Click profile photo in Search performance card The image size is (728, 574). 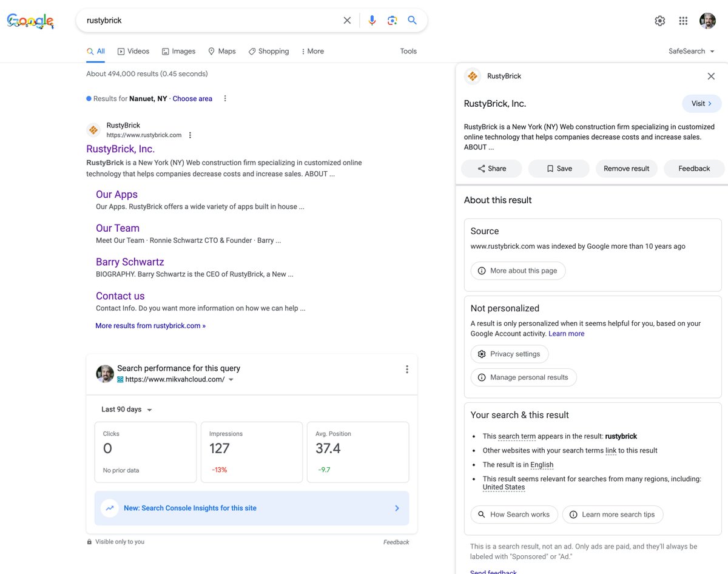tap(105, 374)
